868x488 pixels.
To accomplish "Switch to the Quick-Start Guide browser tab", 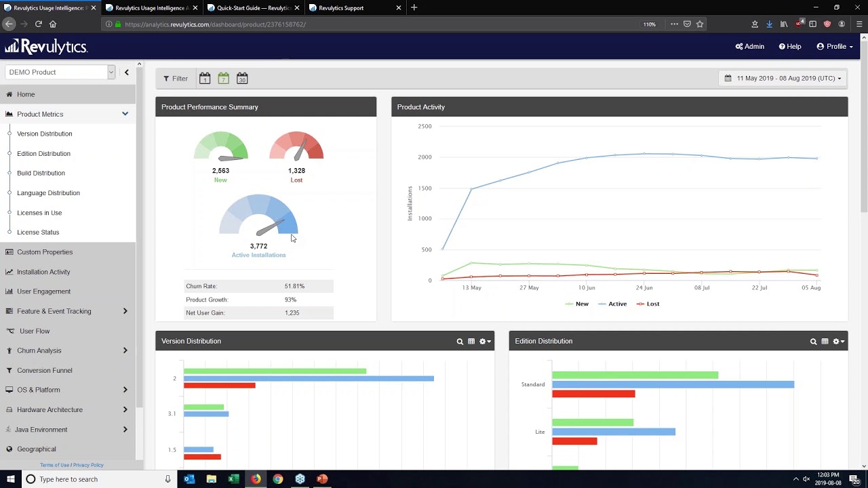I will (254, 7).
